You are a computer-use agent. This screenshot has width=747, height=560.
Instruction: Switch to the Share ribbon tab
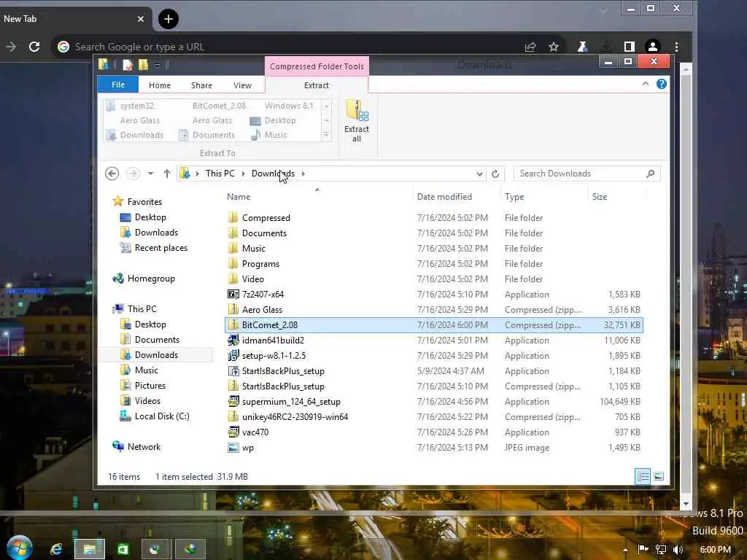[201, 85]
